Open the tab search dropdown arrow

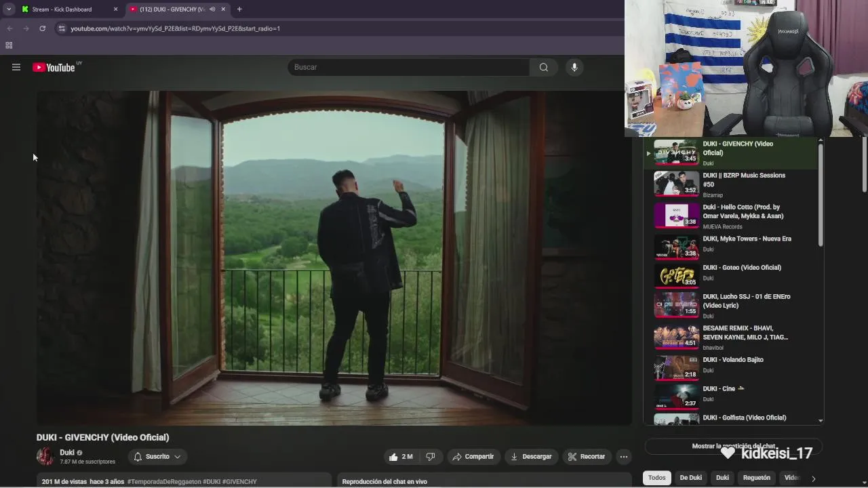tap(9, 9)
